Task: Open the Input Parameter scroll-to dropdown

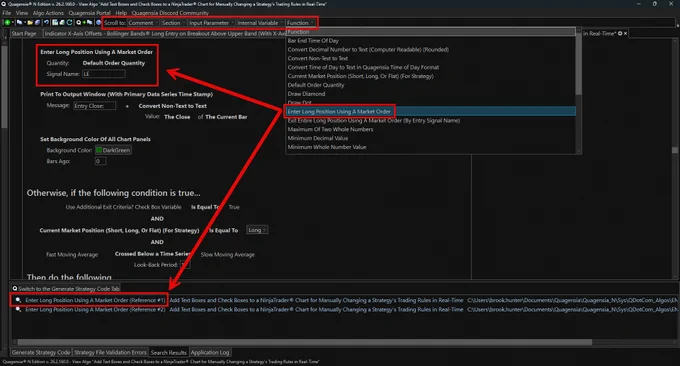Action: point(211,23)
